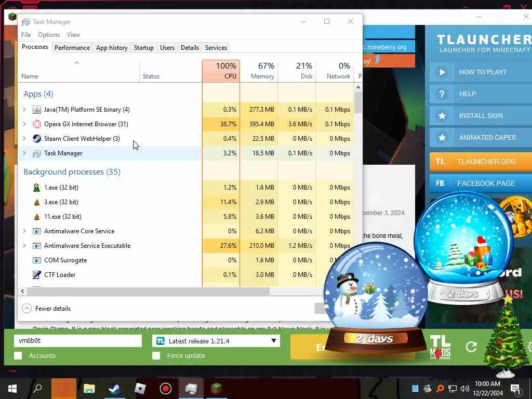Click the Java Platform SE binary icon

pyautogui.click(x=37, y=110)
